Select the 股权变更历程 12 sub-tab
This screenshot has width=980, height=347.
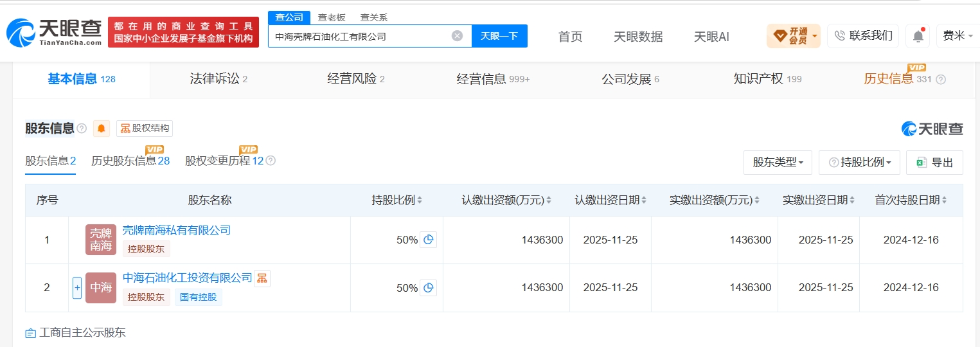(224, 161)
